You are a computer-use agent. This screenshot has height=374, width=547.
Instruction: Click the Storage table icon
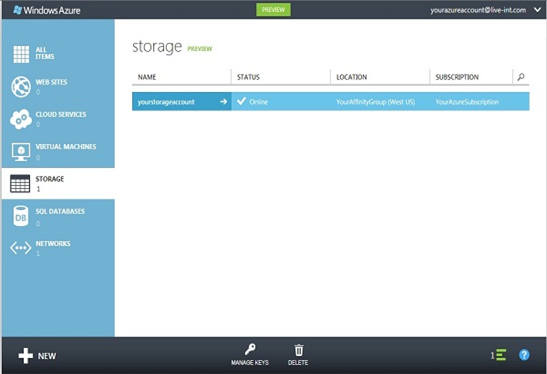tap(20, 184)
